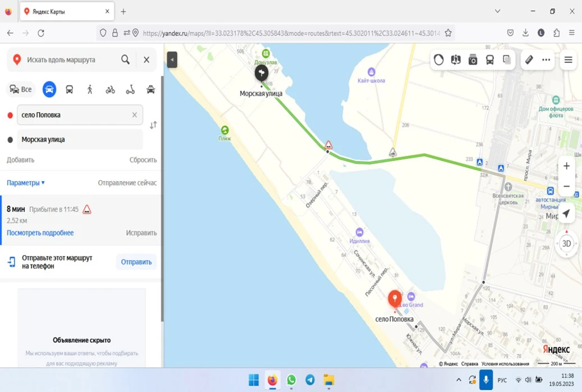582x392 pixels.
Task: Edit the 'Морская улица' destination field
Action: 80,139
